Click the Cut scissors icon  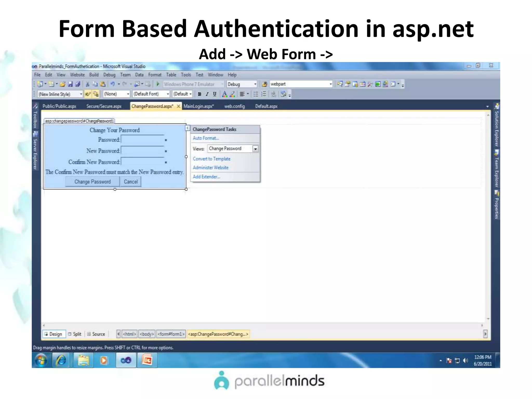[88, 84]
